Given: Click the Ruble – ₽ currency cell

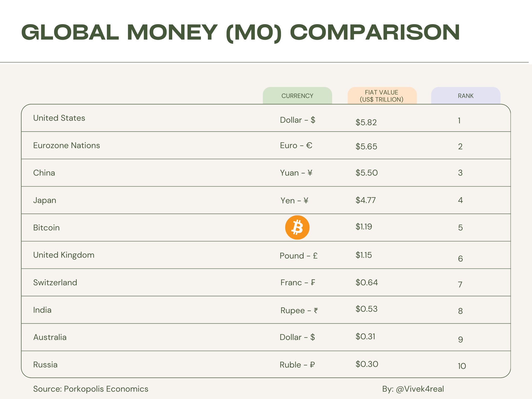Looking at the screenshot, I should tap(297, 365).
